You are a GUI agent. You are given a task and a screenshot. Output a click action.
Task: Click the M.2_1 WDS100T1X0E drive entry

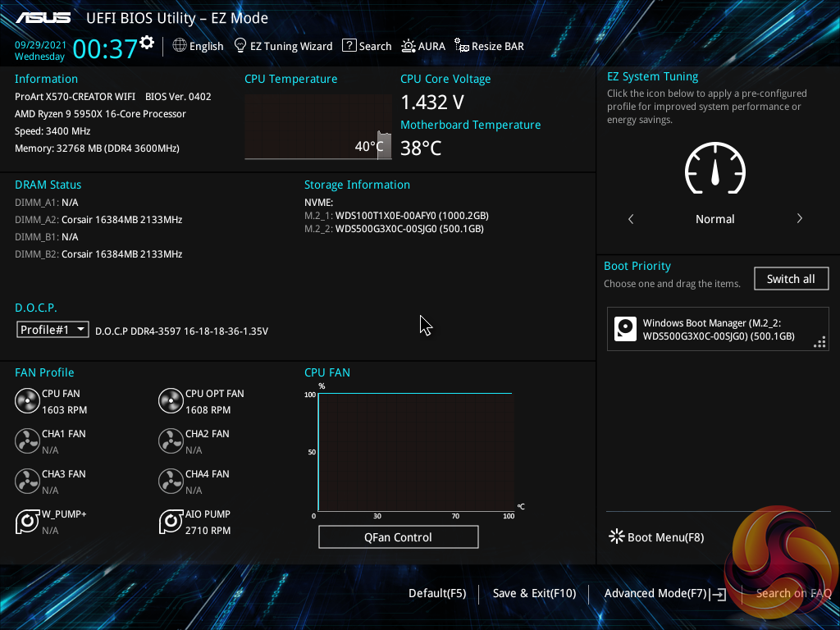coord(396,216)
